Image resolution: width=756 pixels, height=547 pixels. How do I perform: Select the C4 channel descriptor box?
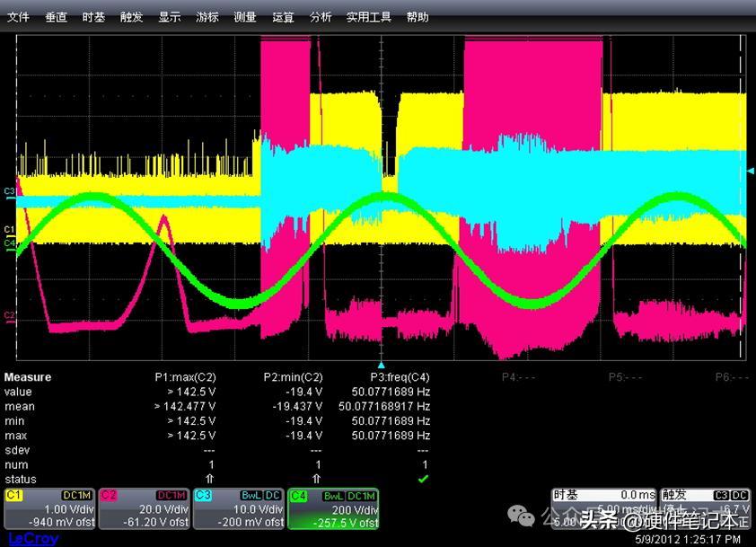(x=332, y=508)
